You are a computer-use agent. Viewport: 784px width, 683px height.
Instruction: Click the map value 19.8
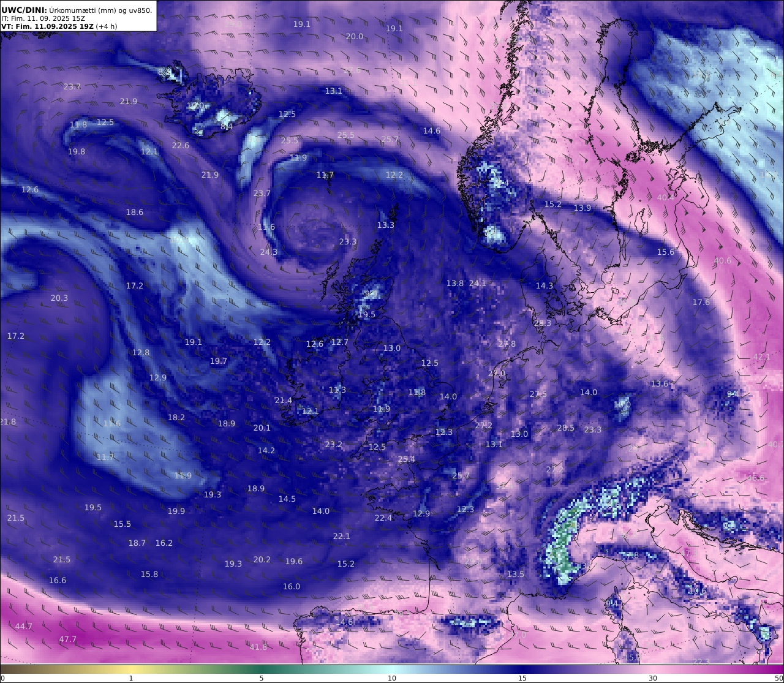pos(77,152)
